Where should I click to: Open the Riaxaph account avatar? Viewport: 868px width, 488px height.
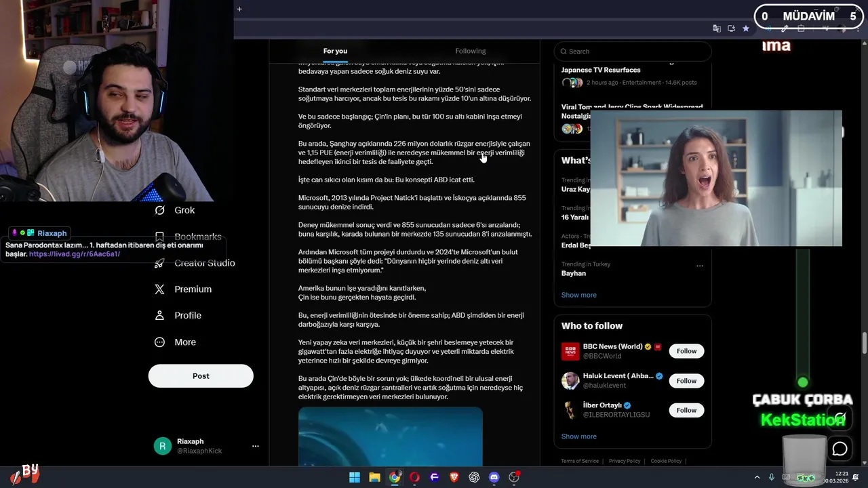[163, 446]
